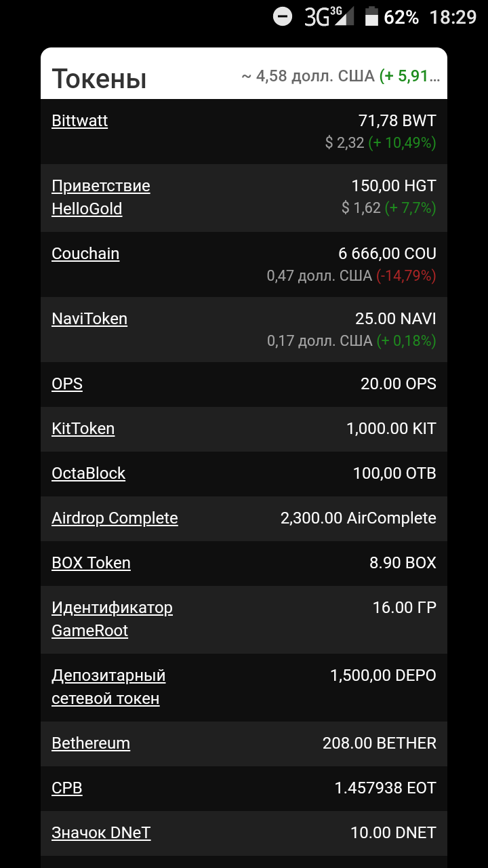
Task: Open Депозитарный сетевой токен link
Action: click(x=108, y=687)
